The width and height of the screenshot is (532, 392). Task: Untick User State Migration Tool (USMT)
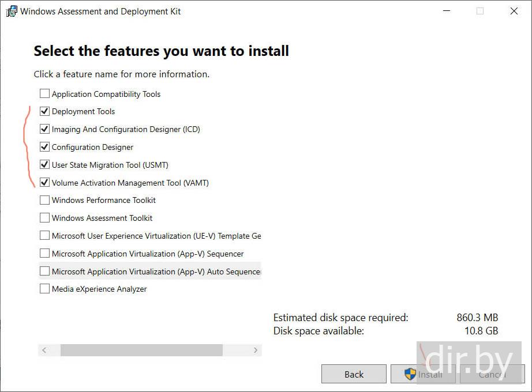[x=44, y=165]
